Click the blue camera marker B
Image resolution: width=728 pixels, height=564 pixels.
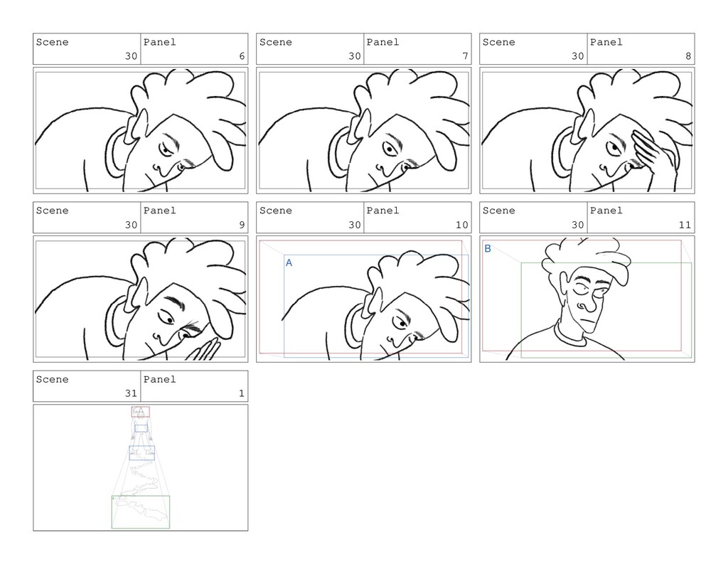pyautogui.click(x=488, y=248)
